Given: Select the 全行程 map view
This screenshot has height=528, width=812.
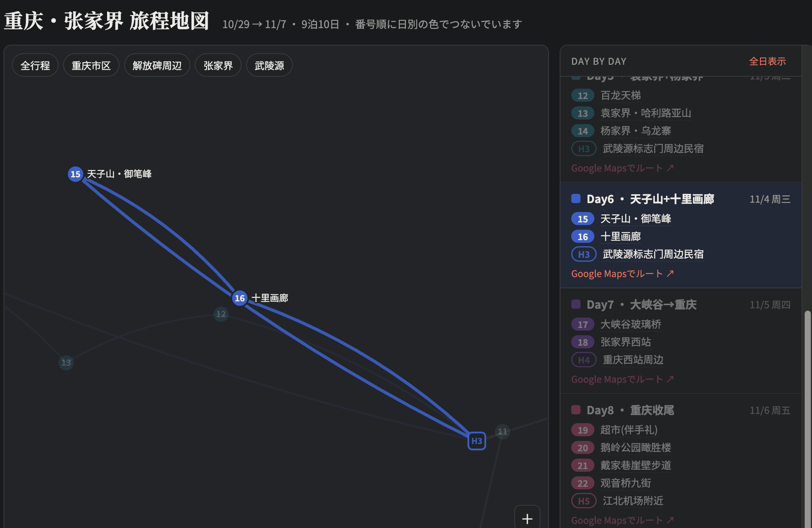Looking at the screenshot, I should click(35, 66).
